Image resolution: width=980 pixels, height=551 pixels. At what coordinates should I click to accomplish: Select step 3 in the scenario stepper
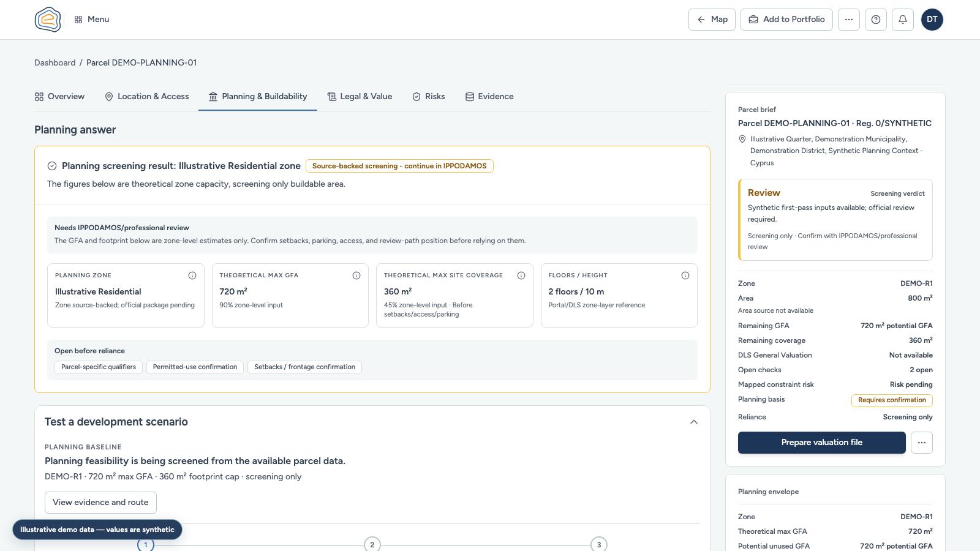tap(599, 544)
